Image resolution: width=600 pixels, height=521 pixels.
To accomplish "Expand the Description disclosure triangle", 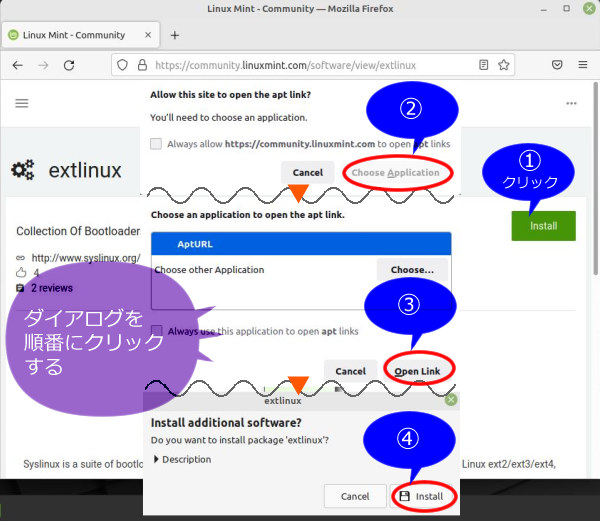I will tap(156, 459).
